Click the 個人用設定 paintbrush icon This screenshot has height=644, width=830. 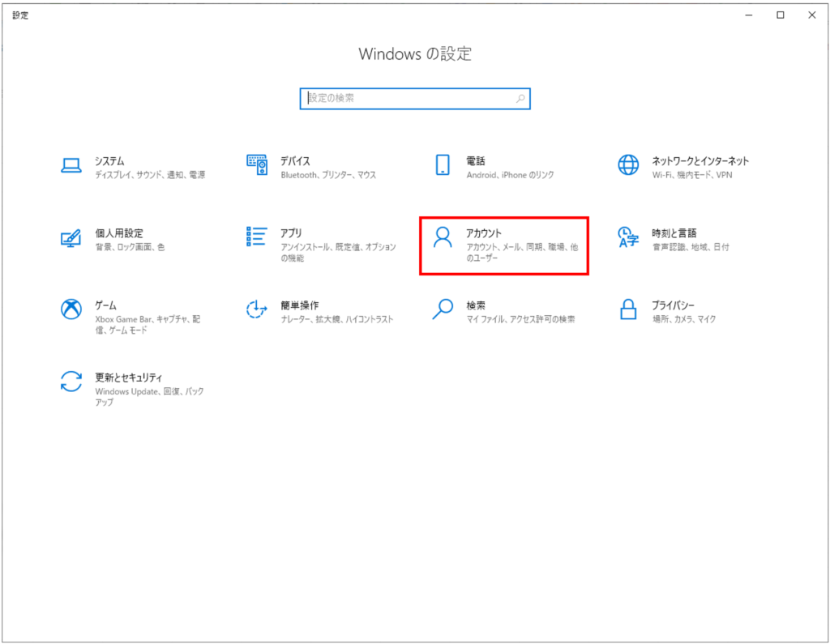(x=71, y=237)
